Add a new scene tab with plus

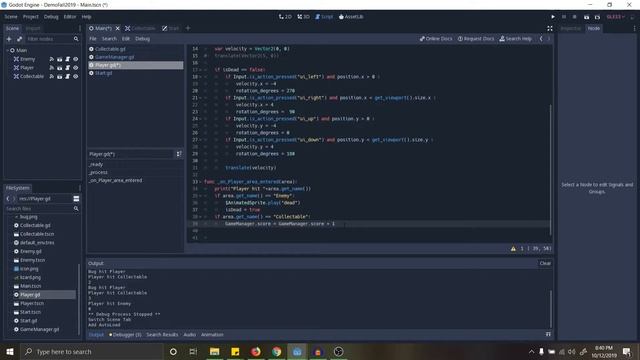(x=188, y=28)
